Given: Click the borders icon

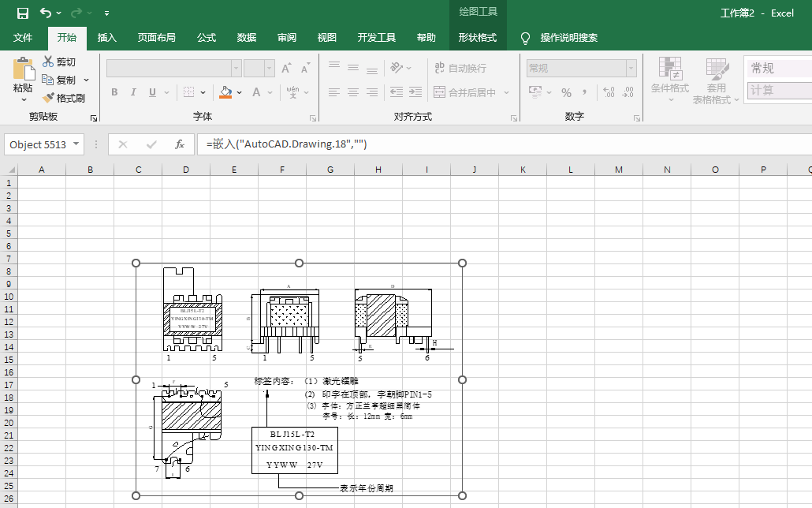Looking at the screenshot, I should (x=189, y=92).
